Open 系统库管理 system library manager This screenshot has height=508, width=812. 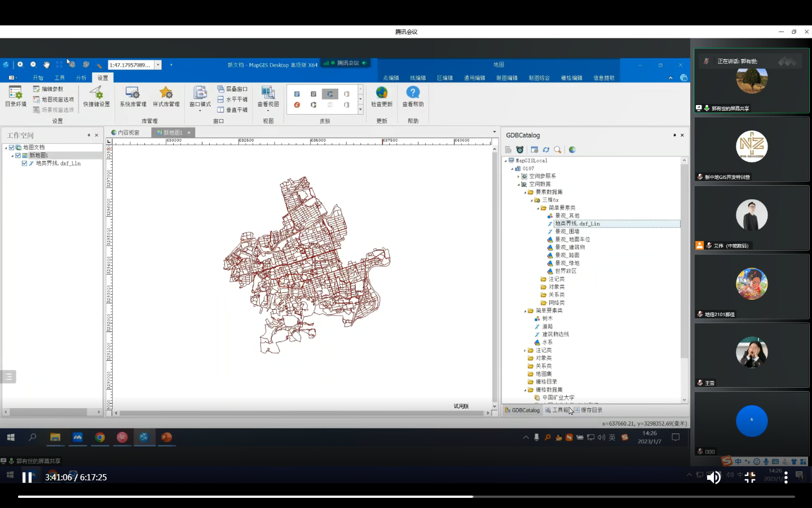click(133, 96)
